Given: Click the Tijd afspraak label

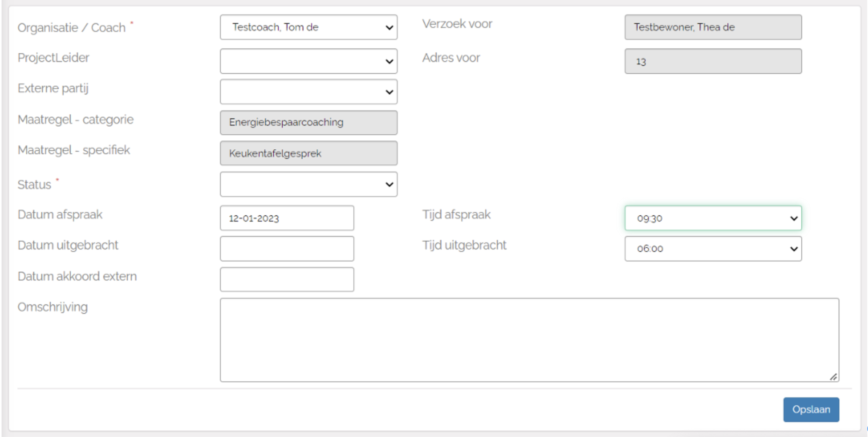Looking at the screenshot, I should [x=456, y=215].
